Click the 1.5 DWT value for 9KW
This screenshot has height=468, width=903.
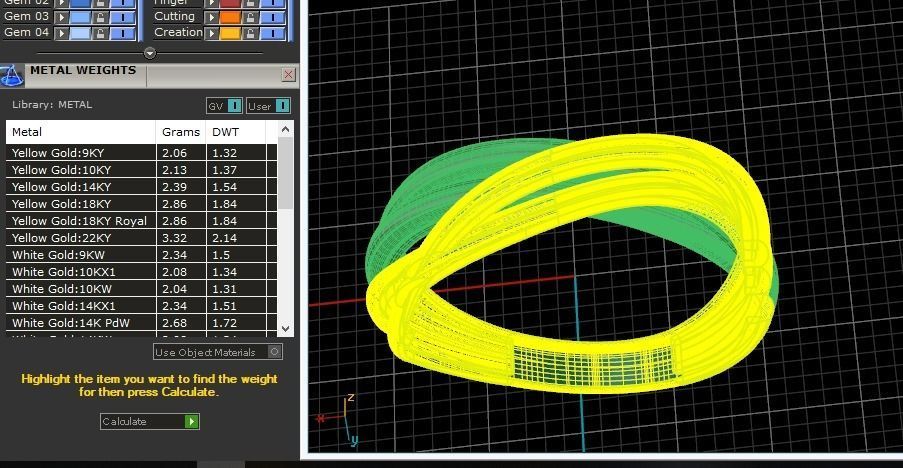(x=221, y=255)
